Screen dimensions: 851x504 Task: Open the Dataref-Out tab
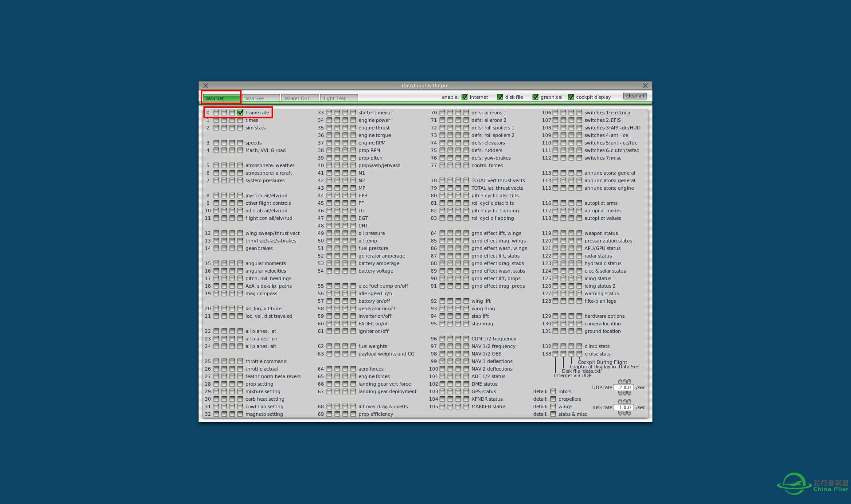tap(297, 98)
